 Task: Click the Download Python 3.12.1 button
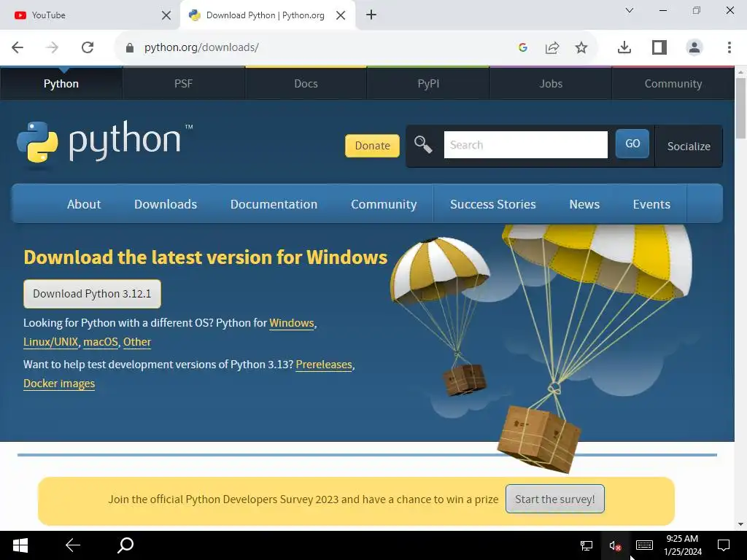(92, 294)
